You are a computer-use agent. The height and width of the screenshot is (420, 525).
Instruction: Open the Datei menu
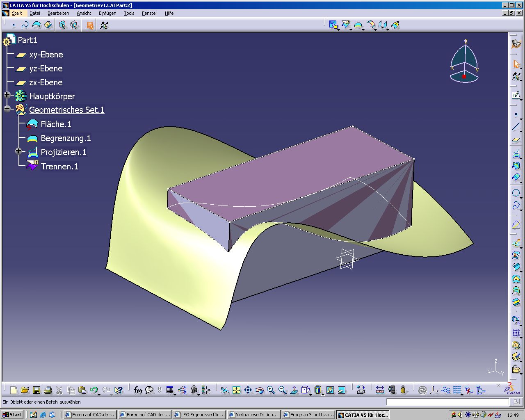coord(35,13)
